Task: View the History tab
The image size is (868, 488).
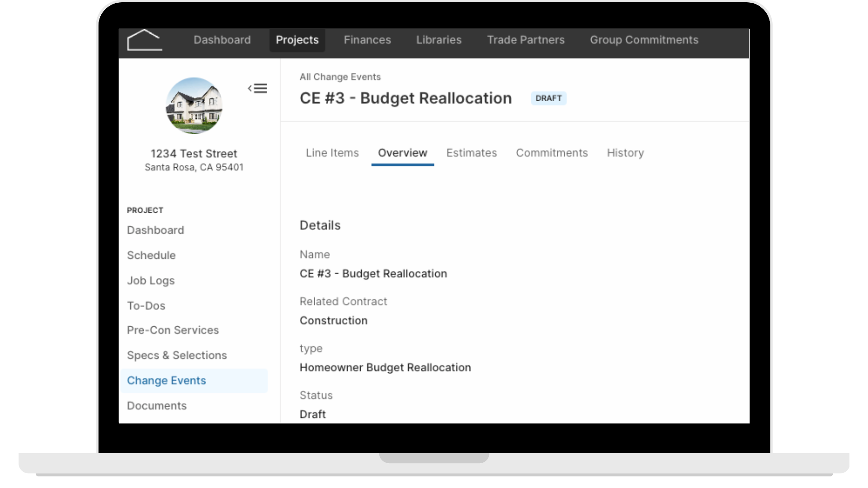Action: pyautogui.click(x=625, y=153)
